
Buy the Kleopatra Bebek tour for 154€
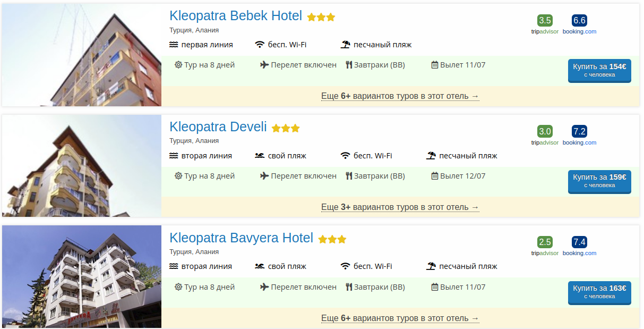click(x=599, y=70)
